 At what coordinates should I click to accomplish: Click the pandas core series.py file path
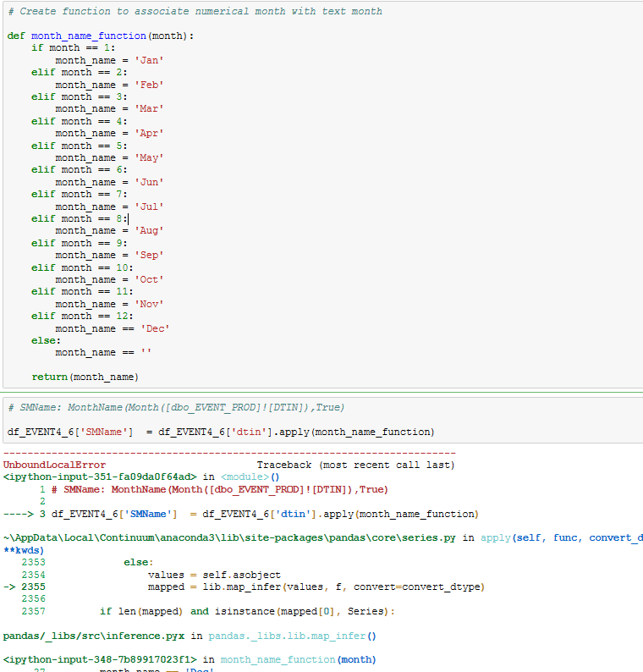[229, 537]
